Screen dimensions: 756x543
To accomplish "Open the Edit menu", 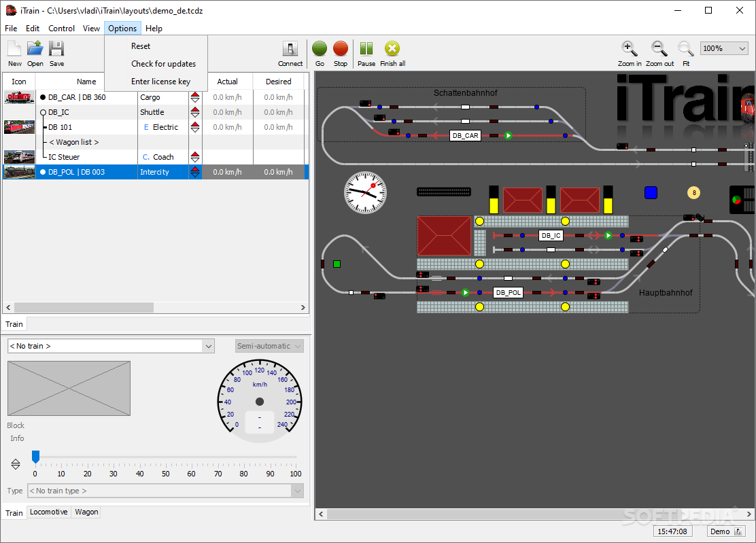I will coord(33,29).
